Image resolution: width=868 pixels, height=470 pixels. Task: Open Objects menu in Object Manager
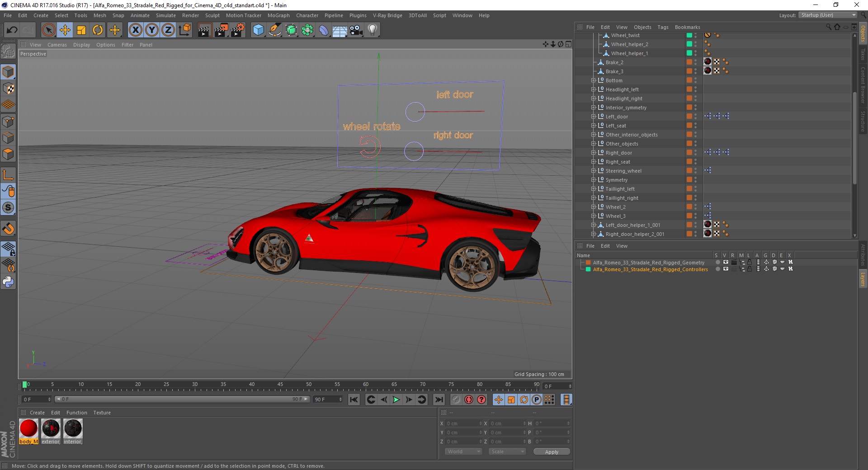coord(642,27)
